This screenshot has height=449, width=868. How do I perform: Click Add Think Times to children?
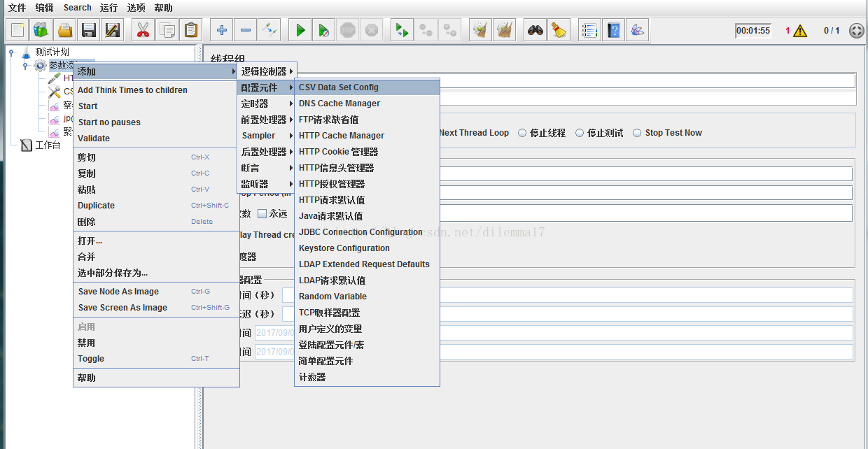coord(157,90)
